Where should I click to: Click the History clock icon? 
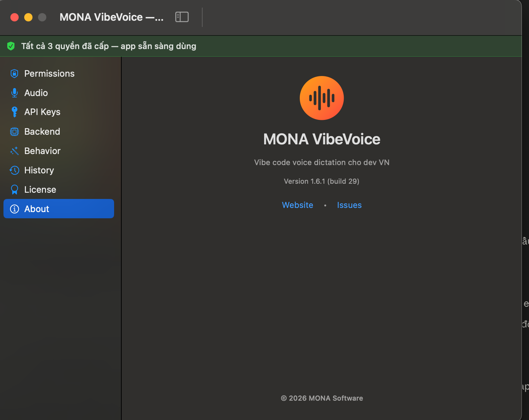tap(14, 170)
